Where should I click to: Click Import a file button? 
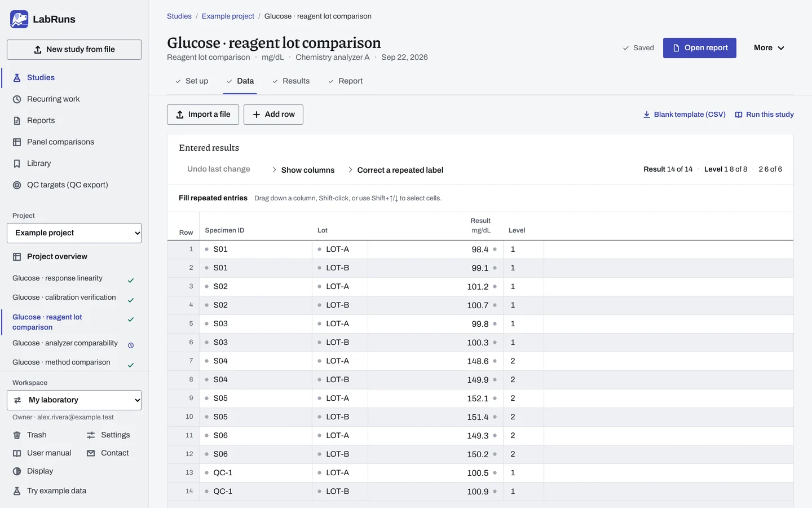(203, 115)
